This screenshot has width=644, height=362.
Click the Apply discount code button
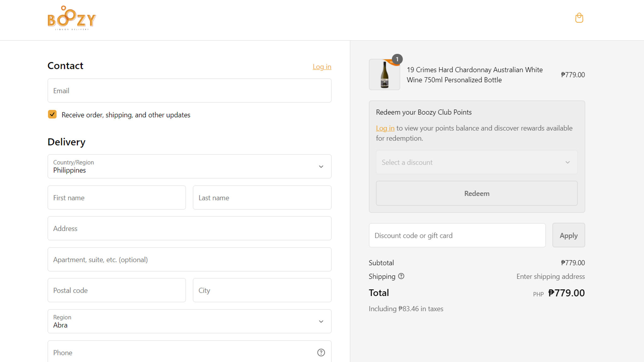coord(569,235)
